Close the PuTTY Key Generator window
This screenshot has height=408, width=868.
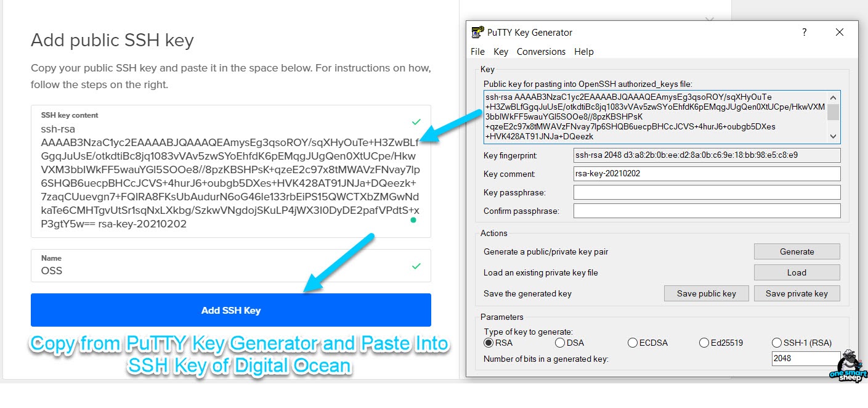click(840, 33)
